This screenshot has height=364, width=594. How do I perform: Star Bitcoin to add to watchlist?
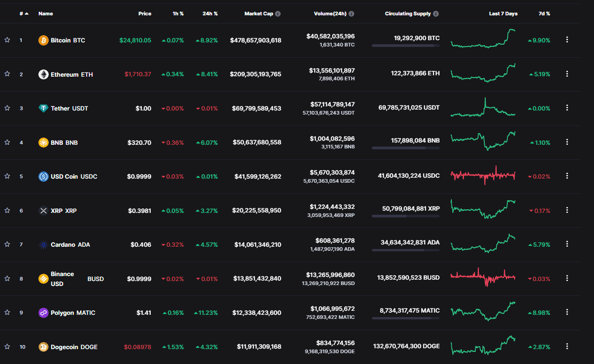click(x=7, y=40)
